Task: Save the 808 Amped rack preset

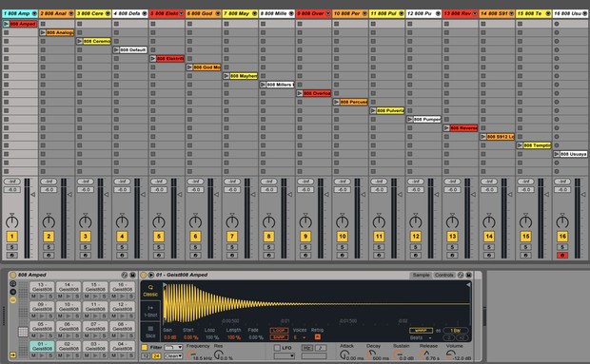Action: pos(132,275)
